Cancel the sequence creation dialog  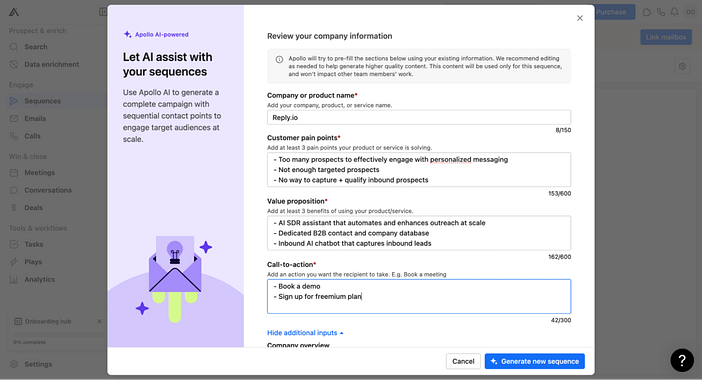tap(463, 361)
